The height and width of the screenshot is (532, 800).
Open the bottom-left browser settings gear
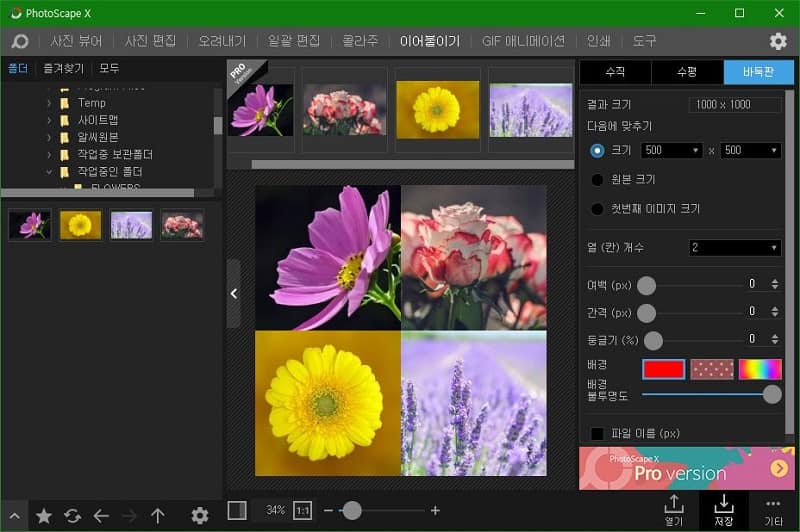pos(199,516)
